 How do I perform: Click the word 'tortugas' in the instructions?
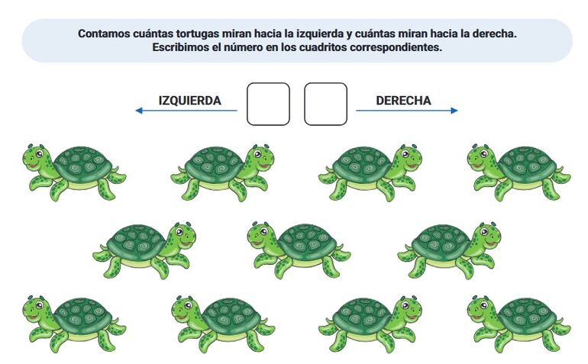(x=198, y=34)
